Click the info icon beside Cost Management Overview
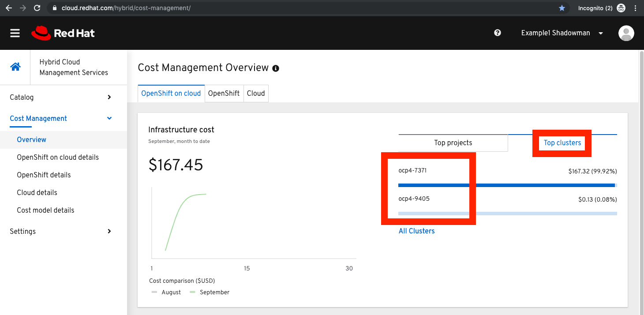 276,68
